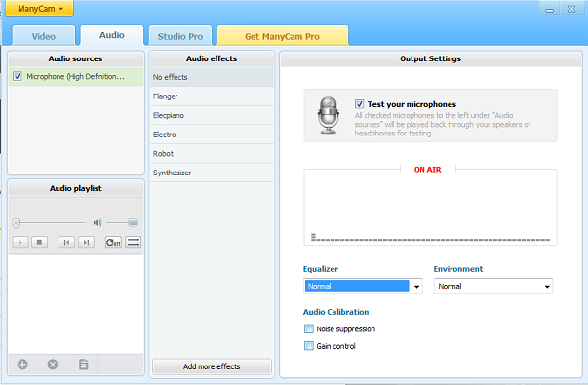The image size is (588, 385).
Task: Click the microphone image in Output Settings
Action: (x=328, y=115)
